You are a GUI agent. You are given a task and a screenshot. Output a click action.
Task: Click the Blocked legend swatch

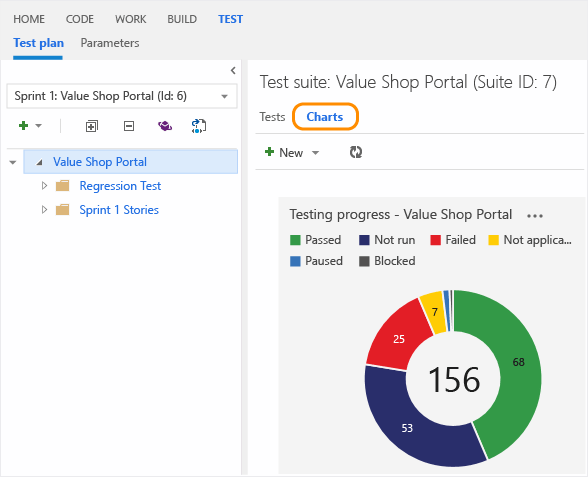(364, 261)
